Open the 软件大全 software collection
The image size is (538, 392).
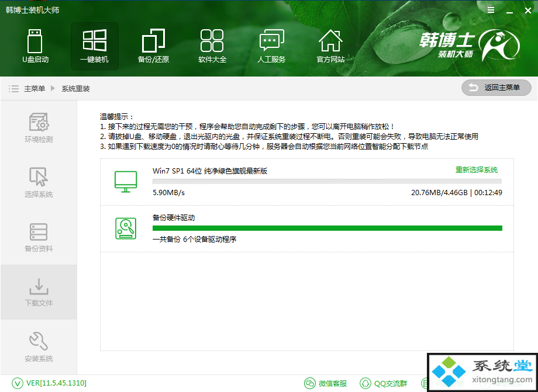click(x=212, y=46)
